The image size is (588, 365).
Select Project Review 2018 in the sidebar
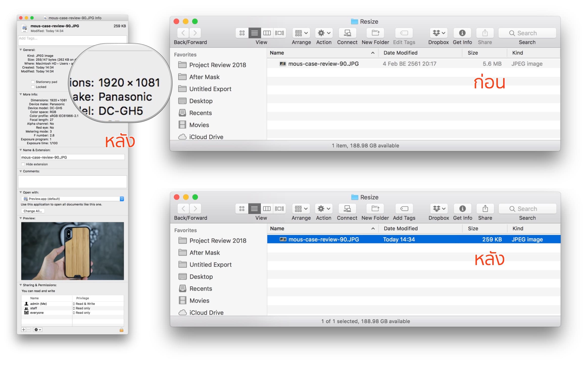coord(217,65)
